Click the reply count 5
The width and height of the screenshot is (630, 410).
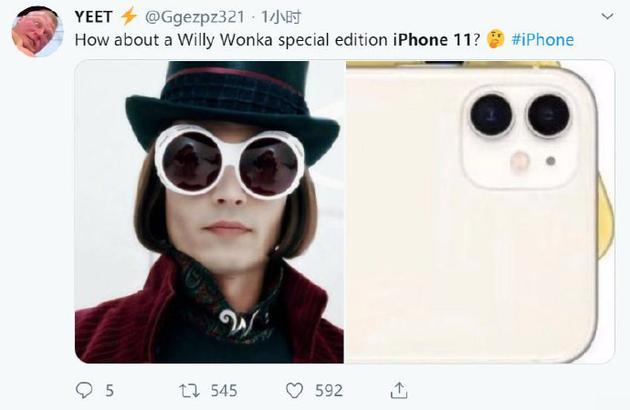(x=109, y=390)
